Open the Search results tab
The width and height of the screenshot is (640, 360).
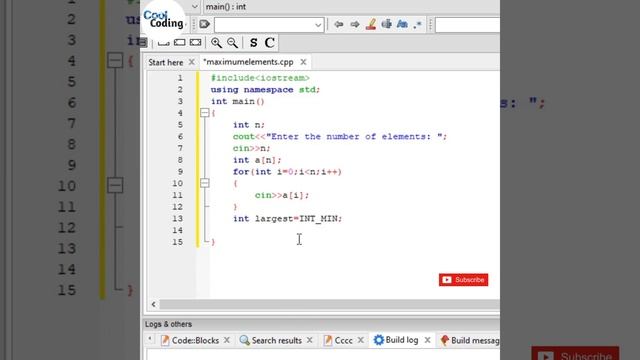click(271, 340)
